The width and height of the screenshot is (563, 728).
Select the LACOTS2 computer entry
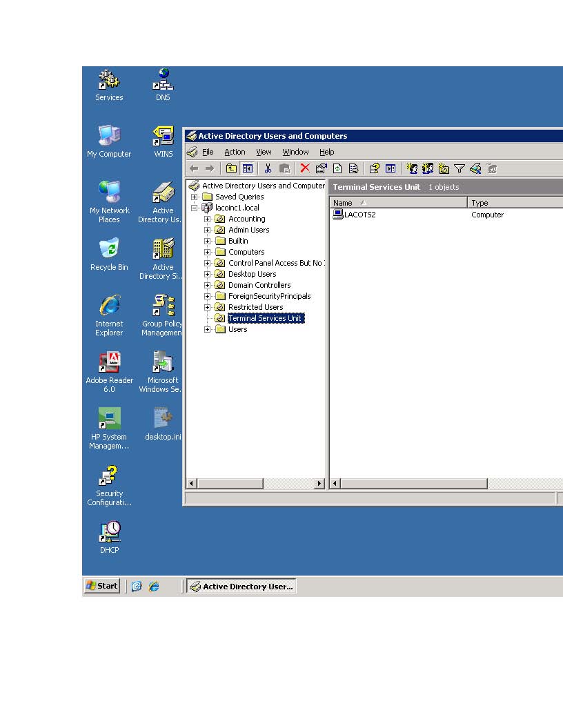coord(353,215)
